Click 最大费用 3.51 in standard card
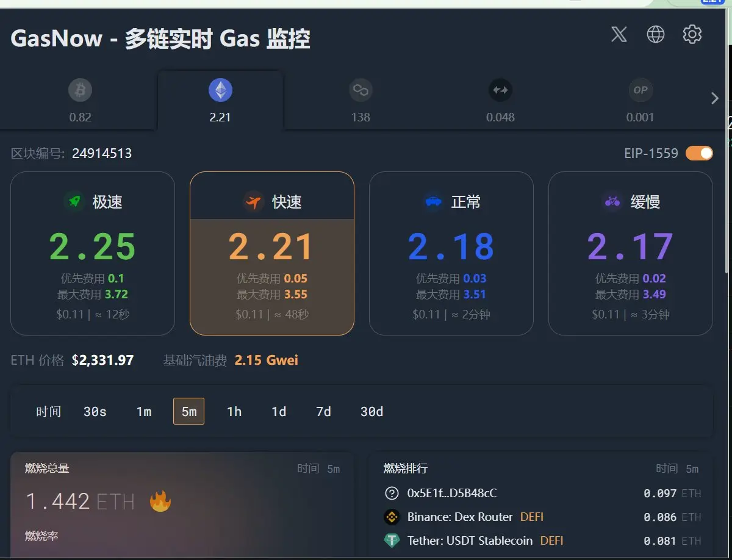Screen dimensions: 732x560 pos(451,295)
